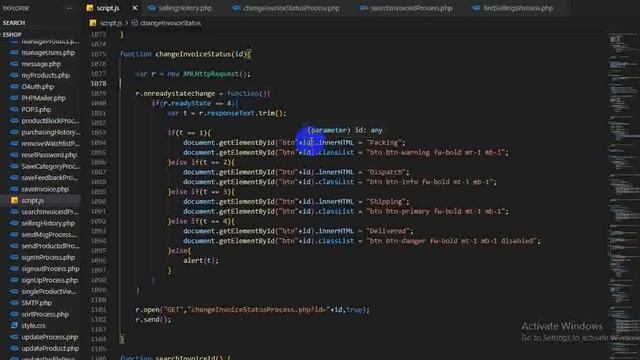
Task: Click the "alert(t);" statement
Action: [201, 260]
